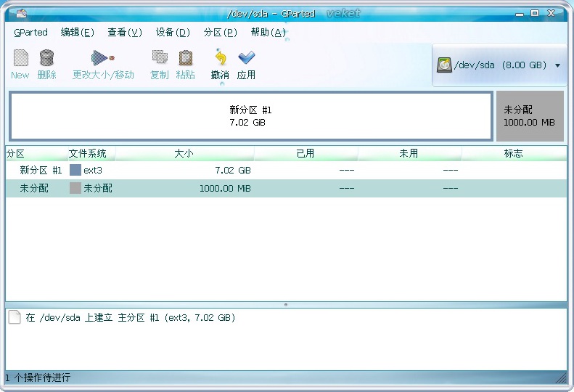Image resolution: width=574 pixels, height=392 pixels.
Task: Open the GParted menu
Action: [30, 32]
